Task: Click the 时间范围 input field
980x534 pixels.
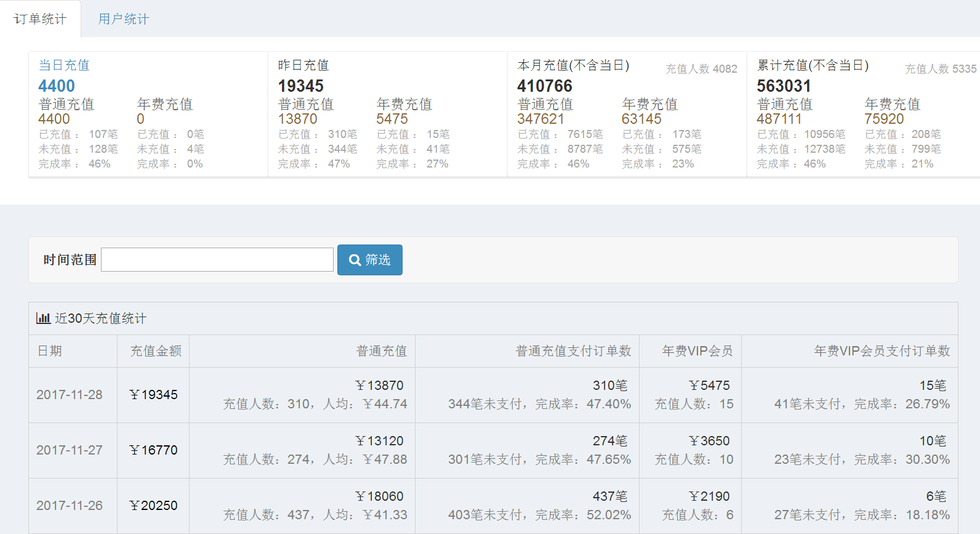Action: pos(217,260)
